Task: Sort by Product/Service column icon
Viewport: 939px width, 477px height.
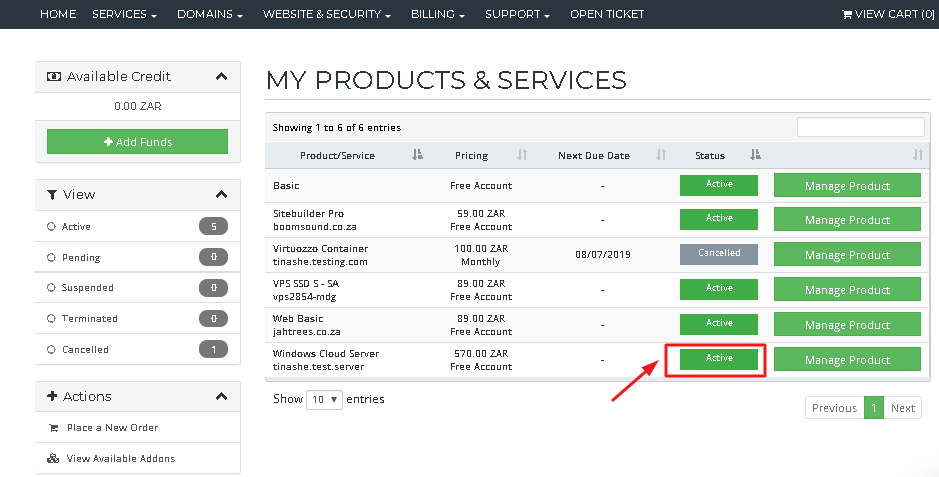Action: [x=417, y=155]
